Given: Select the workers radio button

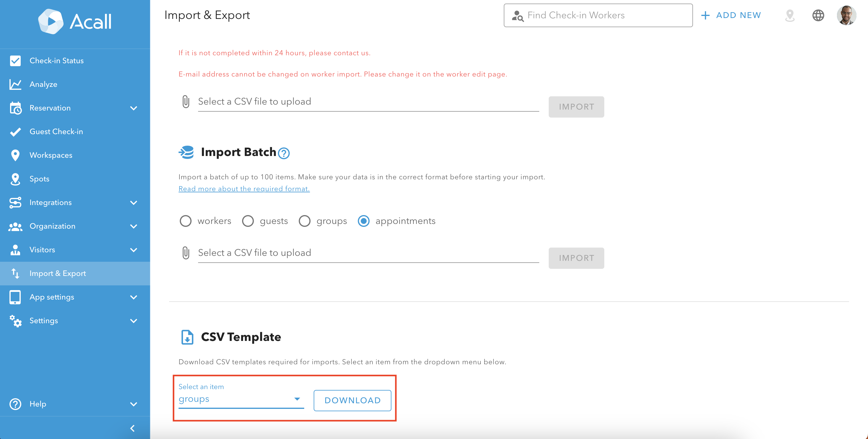Looking at the screenshot, I should [185, 221].
